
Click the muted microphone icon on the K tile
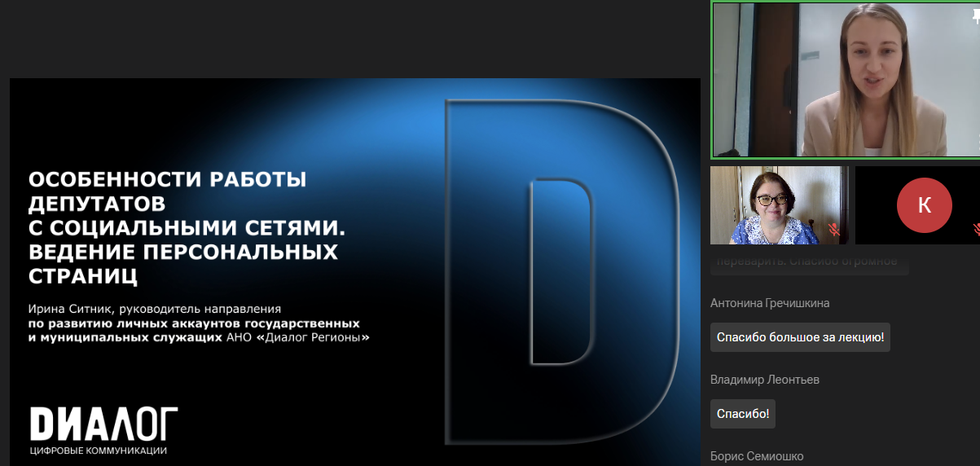(976, 231)
